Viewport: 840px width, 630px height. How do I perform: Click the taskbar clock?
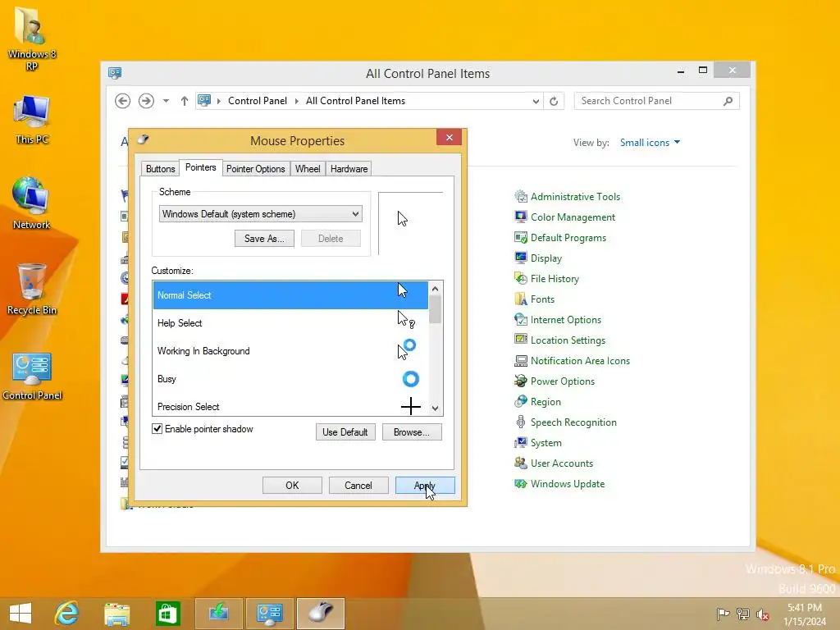pyautogui.click(x=805, y=614)
